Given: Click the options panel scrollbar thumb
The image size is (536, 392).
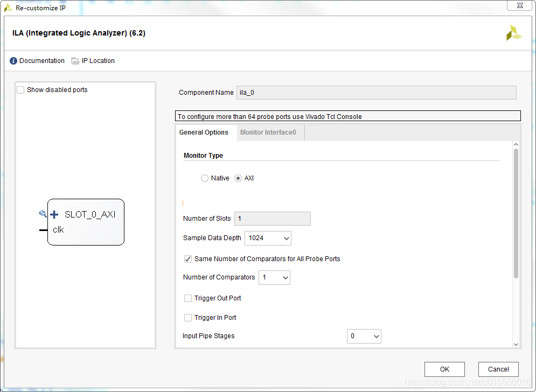Looking at the screenshot, I should tap(516, 214).
